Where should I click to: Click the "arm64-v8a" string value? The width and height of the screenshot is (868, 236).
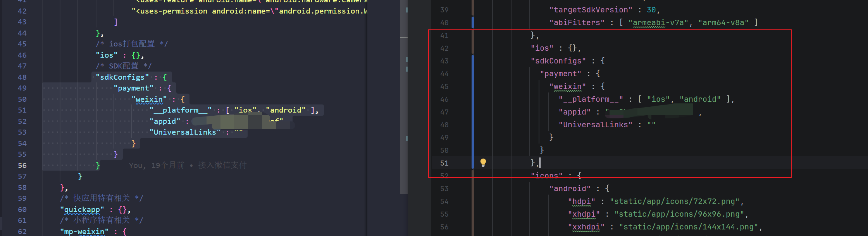(723, 22)
